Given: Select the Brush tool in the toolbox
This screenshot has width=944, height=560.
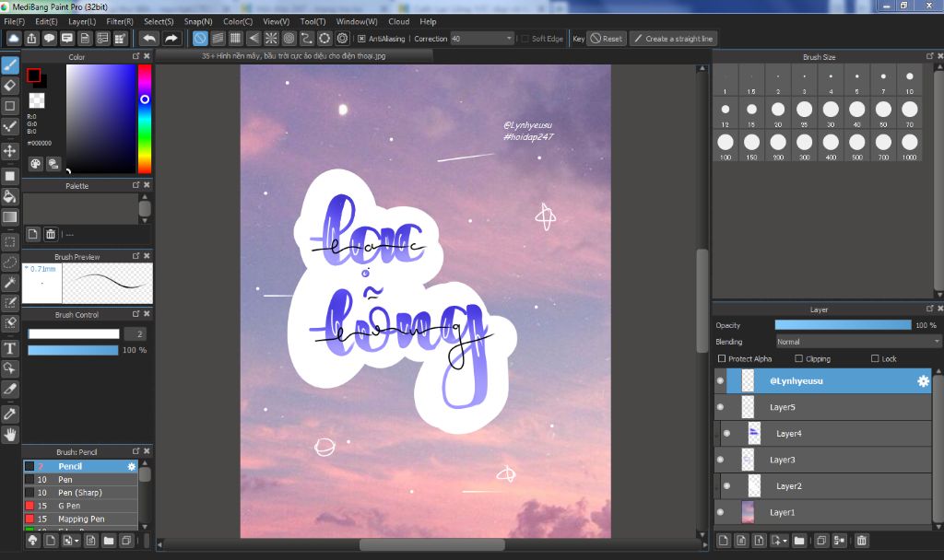Looking at the screenshot, I should (x=10, y=65).
